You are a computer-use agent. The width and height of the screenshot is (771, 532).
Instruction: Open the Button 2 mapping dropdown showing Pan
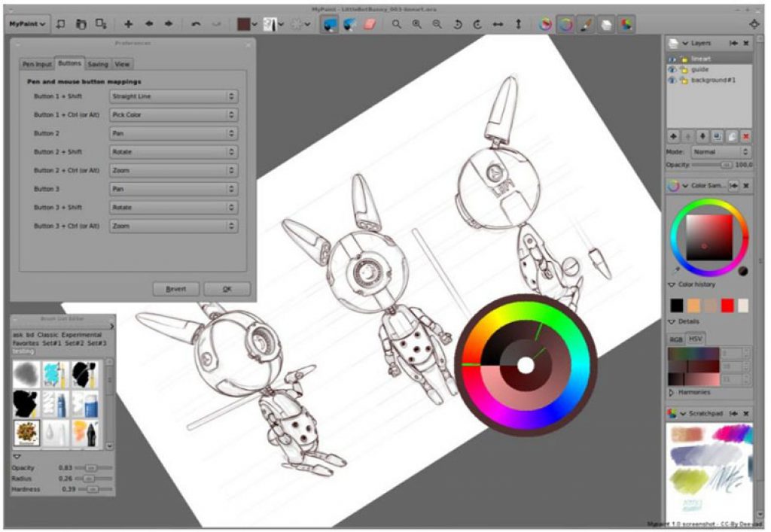[x=173, y=133]
